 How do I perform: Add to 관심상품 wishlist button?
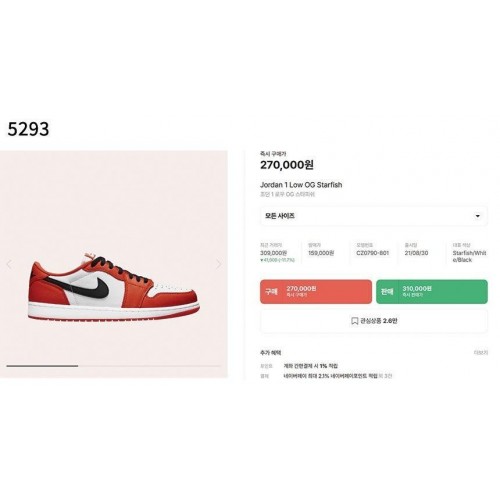374,321
